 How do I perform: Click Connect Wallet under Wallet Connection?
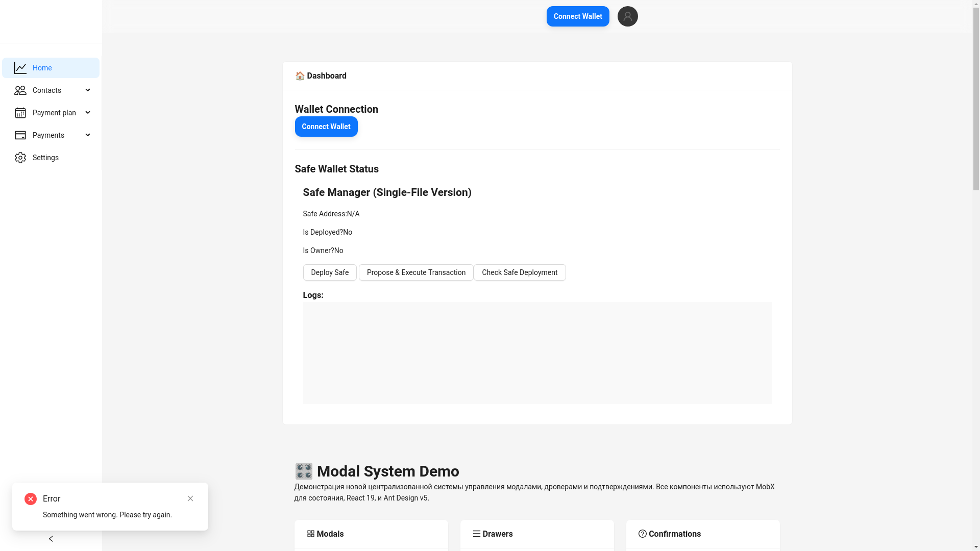pyautogui.click(x=326, y=127)
